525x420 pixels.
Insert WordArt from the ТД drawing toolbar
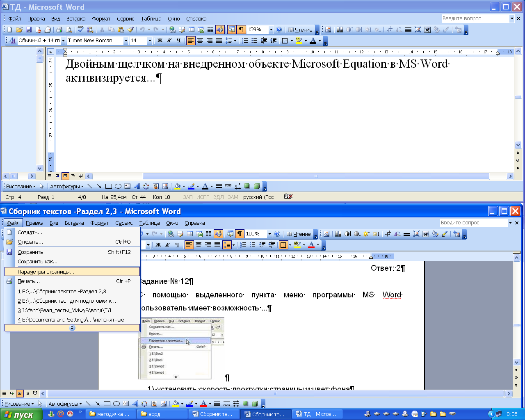137,186
